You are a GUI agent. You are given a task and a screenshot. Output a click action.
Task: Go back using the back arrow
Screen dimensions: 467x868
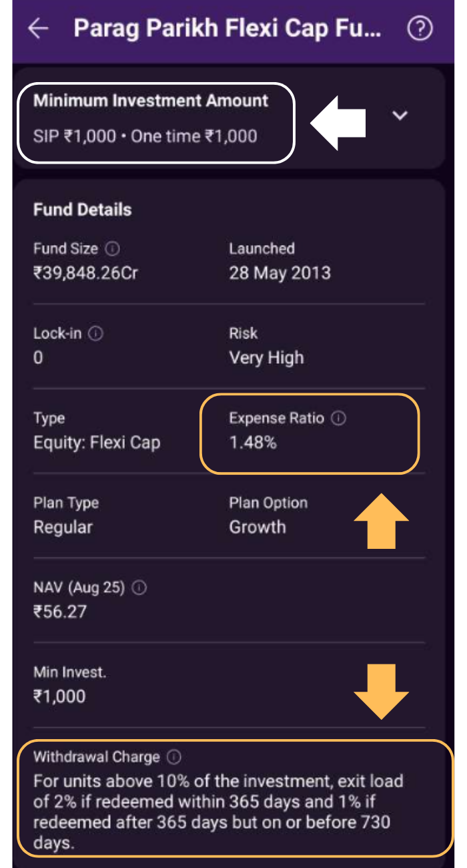pos(38,29)
